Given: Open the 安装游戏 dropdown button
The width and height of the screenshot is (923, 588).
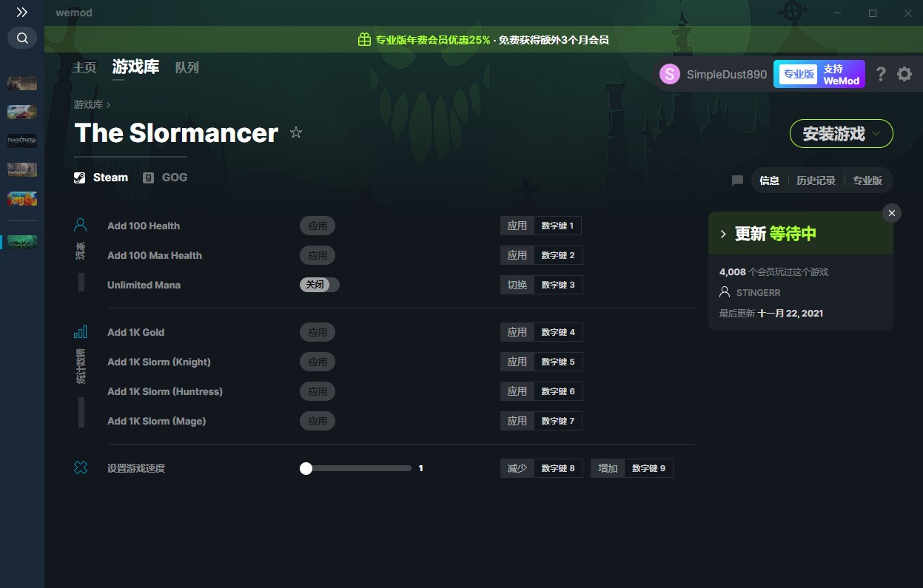Looking at the screenshot, I should coord(842,134).
